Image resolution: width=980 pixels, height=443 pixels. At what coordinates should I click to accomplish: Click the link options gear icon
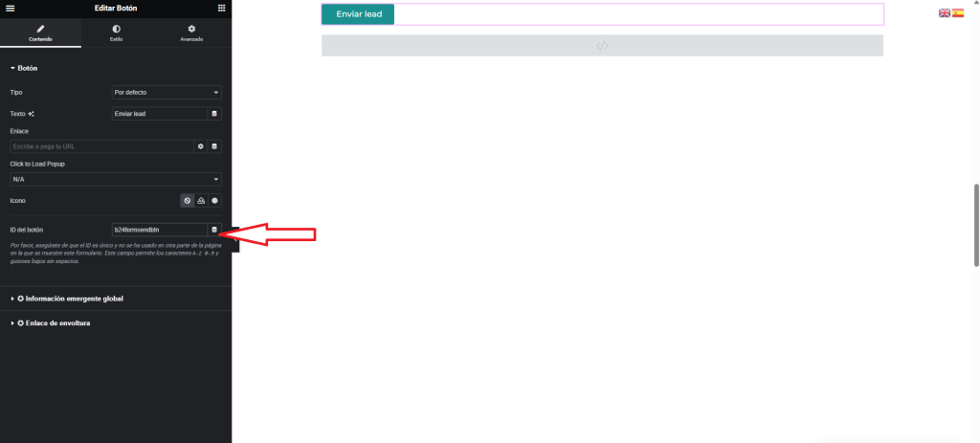[201, 146]
